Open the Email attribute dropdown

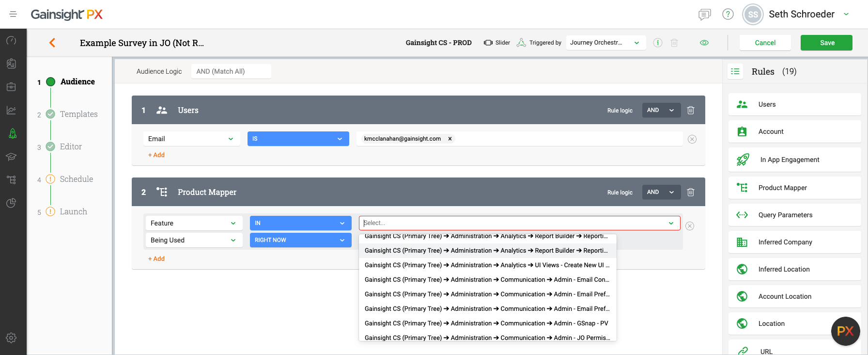192,139
